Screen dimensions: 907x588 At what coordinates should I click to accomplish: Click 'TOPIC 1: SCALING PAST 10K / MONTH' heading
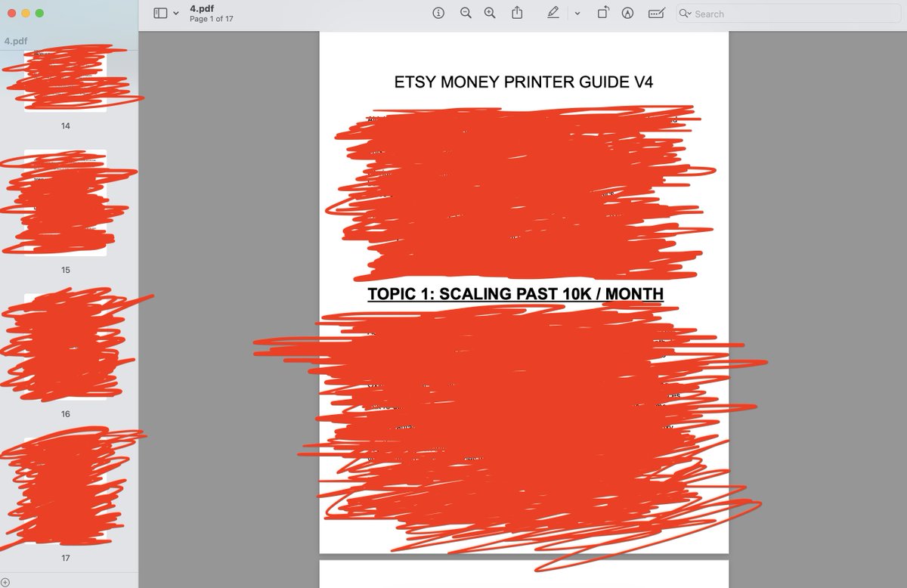pyautogui.click(x=515, y=293)
